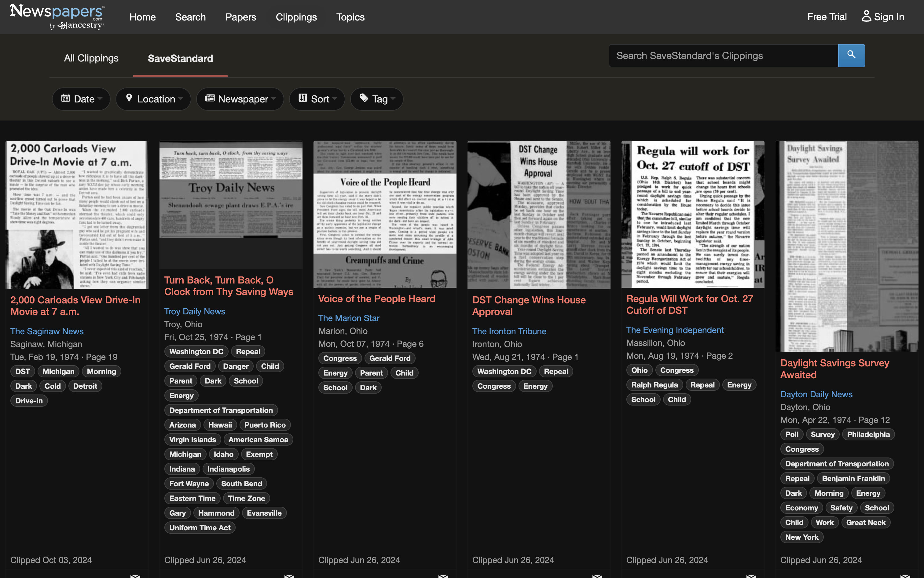Click the DST Change Wins House thumbnail
Image resolution: width=924 pixels, height=578 pixels.
539,214
